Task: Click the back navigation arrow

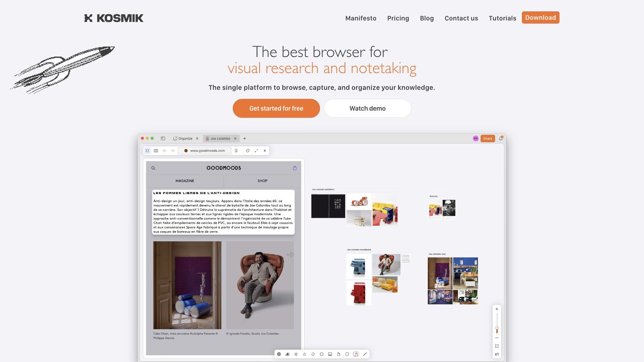Action: click(164, 150)
